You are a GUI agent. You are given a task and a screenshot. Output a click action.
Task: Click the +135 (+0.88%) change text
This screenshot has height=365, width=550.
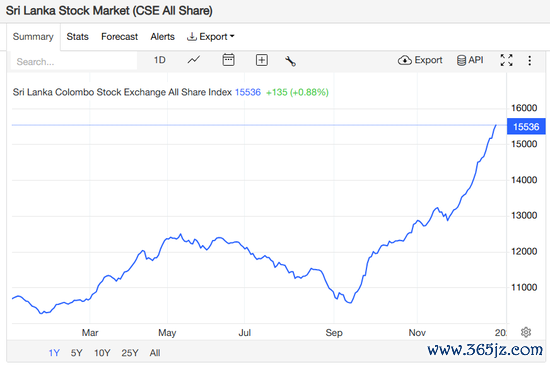point(297,92)
